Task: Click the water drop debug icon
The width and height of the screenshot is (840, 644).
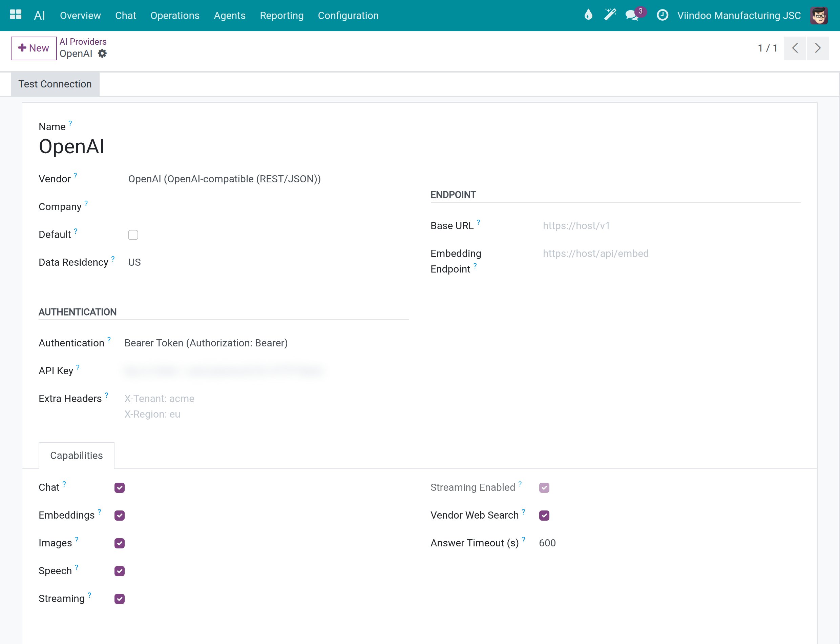Action: pos(588,15)
